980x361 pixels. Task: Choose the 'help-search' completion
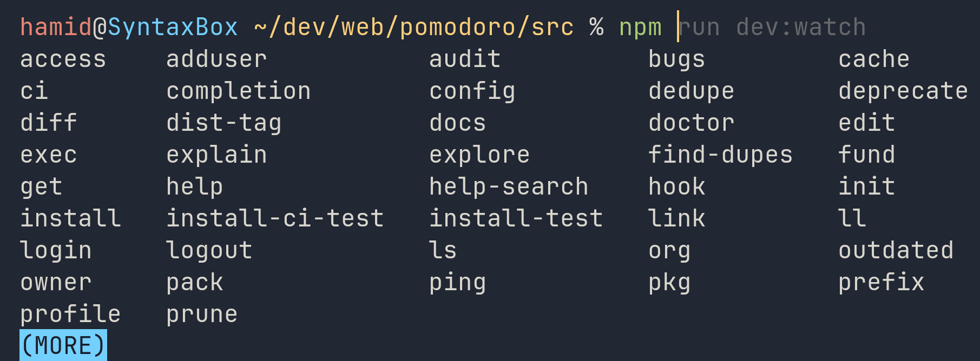click(x=509, y=187)
